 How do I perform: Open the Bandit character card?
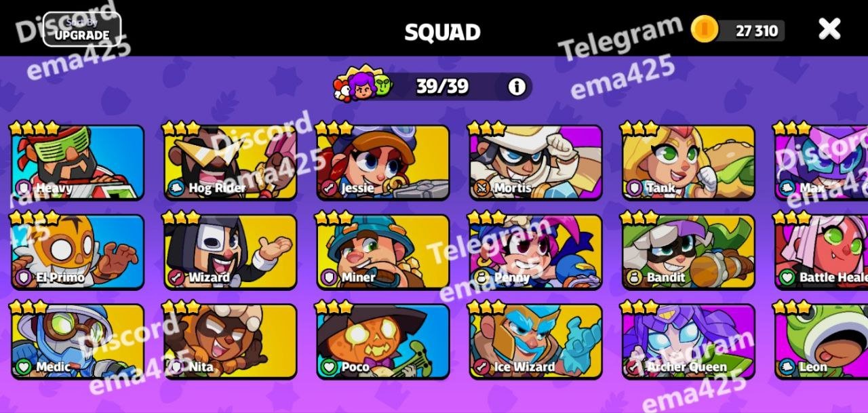pyautogui.click(x=688, y=252)
